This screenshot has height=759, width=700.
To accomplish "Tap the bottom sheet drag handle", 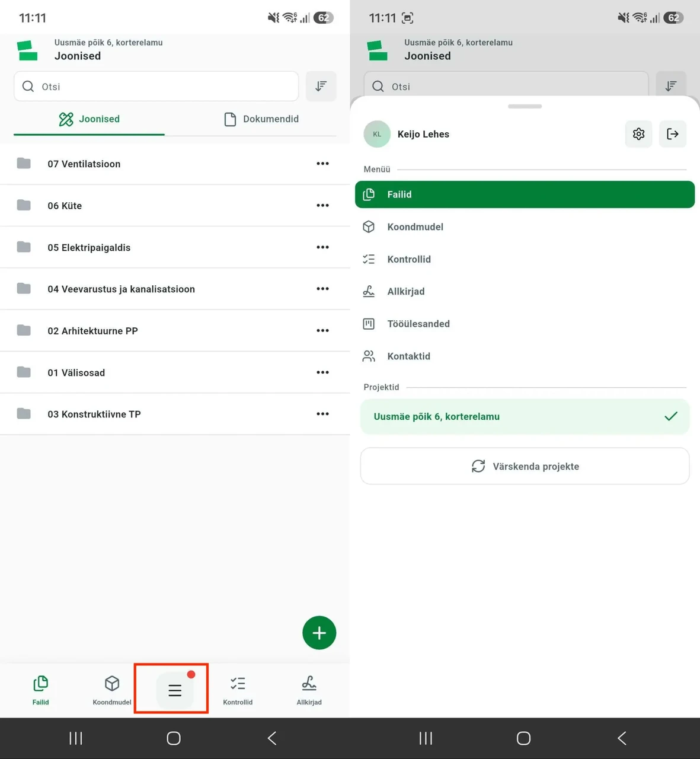I will (x=525, y=106).
